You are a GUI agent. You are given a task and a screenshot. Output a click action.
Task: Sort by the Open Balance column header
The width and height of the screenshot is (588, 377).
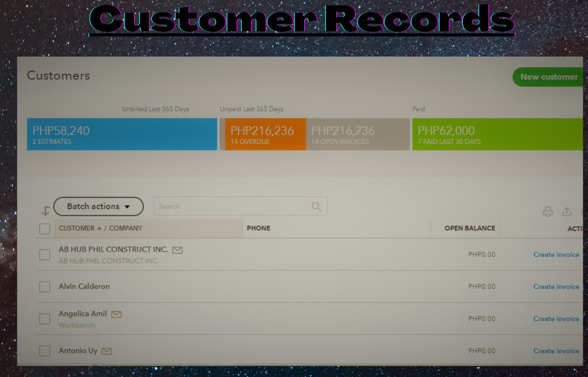click(x=469, y=228)
